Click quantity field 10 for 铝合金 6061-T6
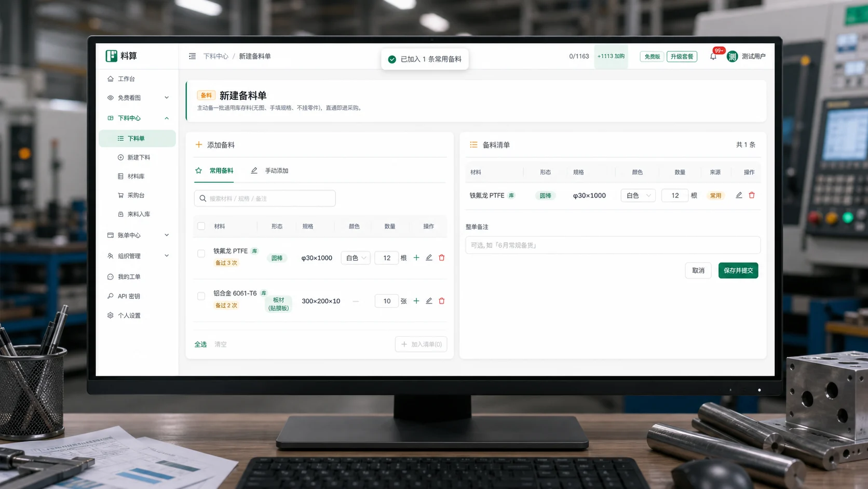 pyautogui.click(x=387, y=301)
